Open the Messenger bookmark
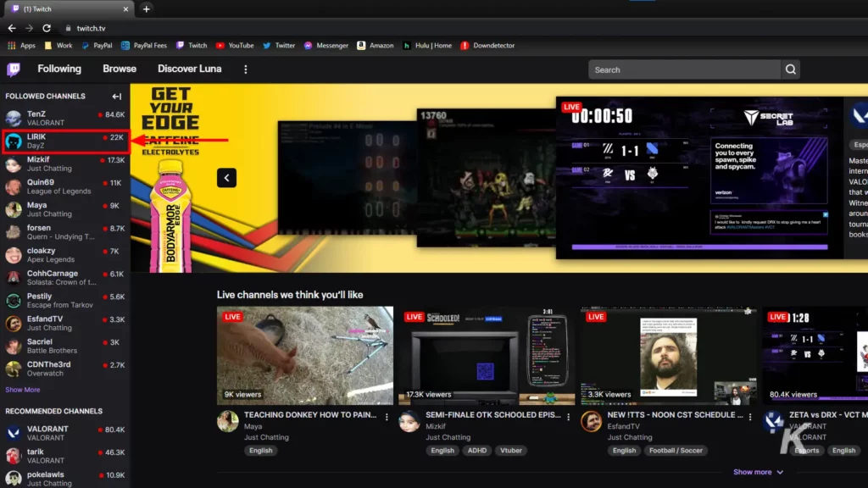The width and height of the screenshot is (868, 488). click(326, 46)
